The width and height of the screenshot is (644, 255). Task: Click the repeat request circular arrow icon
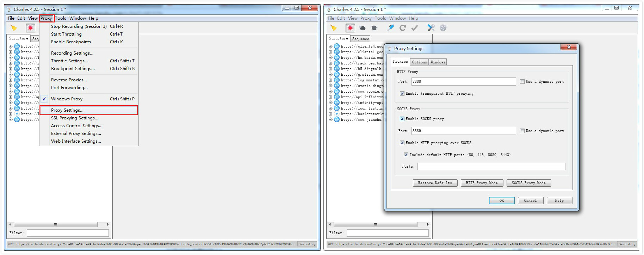(x=403, y=28)
